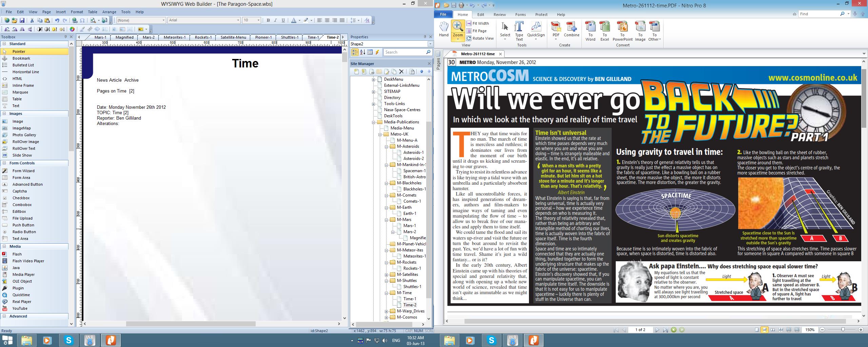Toggle categorized view in Properties panel

click(x=355, y=52)
